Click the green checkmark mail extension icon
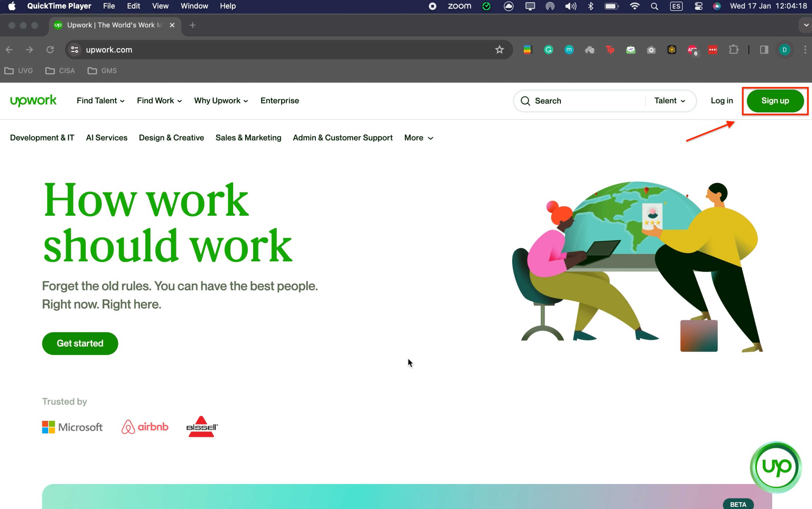 (x=630, y=50)
